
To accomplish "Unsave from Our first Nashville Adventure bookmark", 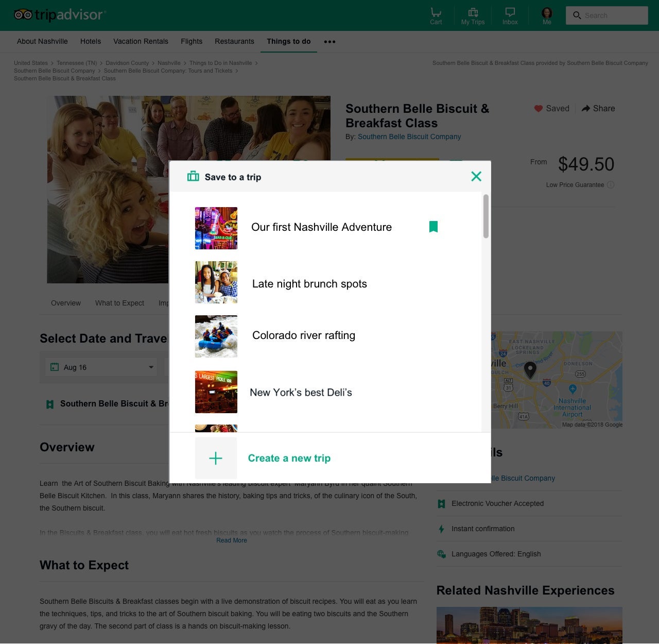I will pos(433,227).
